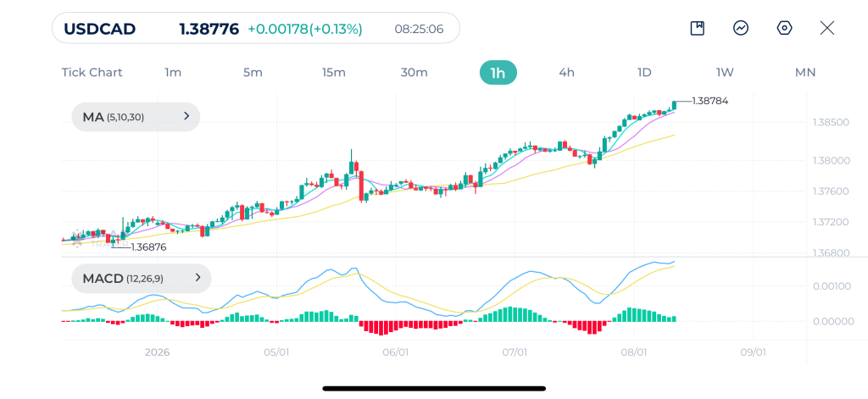Close the USDCAD chart view
This screenshot has width=868, height=399.
click(x=827, y=28)
